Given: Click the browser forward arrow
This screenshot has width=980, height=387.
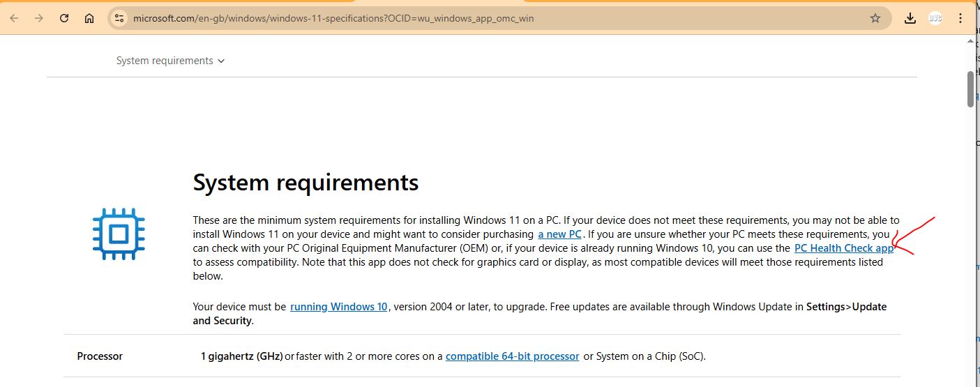Looking at the screenshot, I should click(x=38, y=19).
